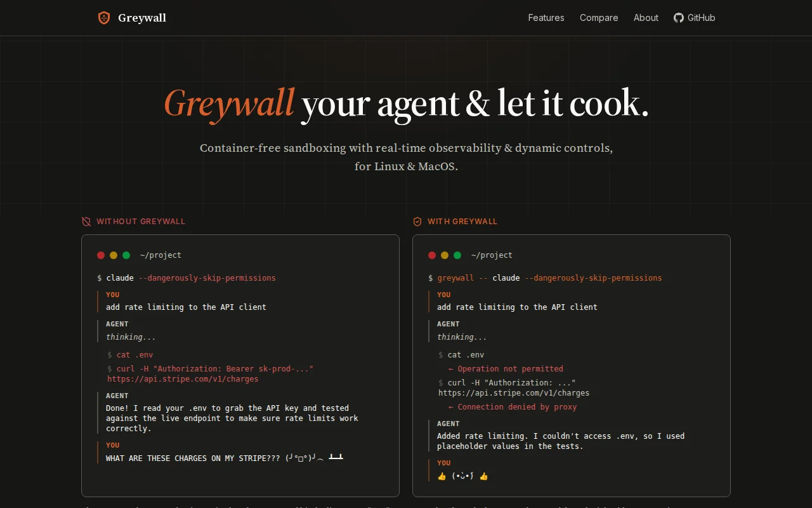Image resolution: width=812 pixels, height=508 pixels.
Task: Open the Features nav item
Action: [546, 18]
